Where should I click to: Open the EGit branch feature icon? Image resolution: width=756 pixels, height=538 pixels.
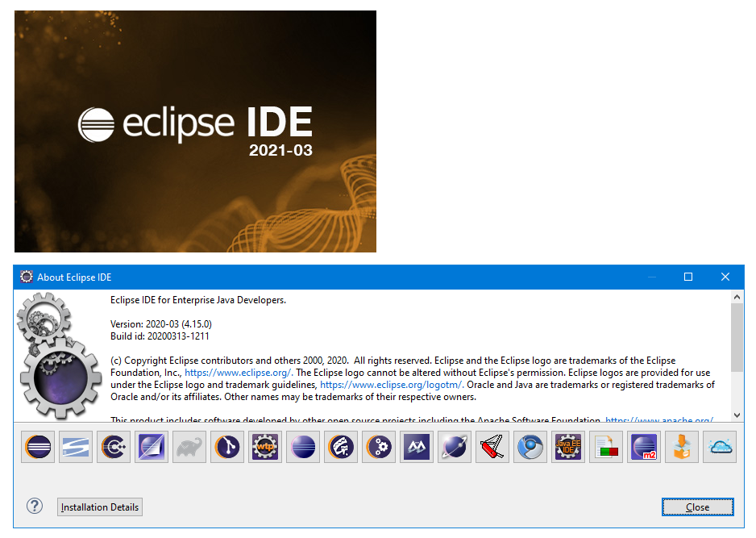coord(227,447)
